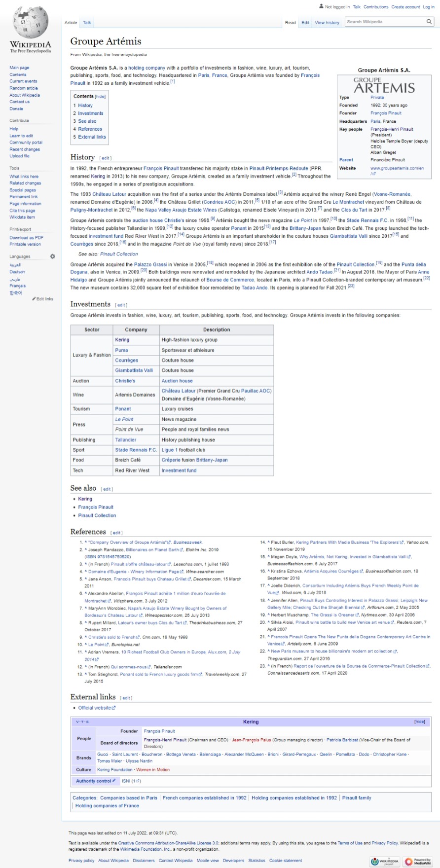Click the Search Wikipedia input field
The height and width of the screenshot is (868, 440).
[x=385, y=22]
